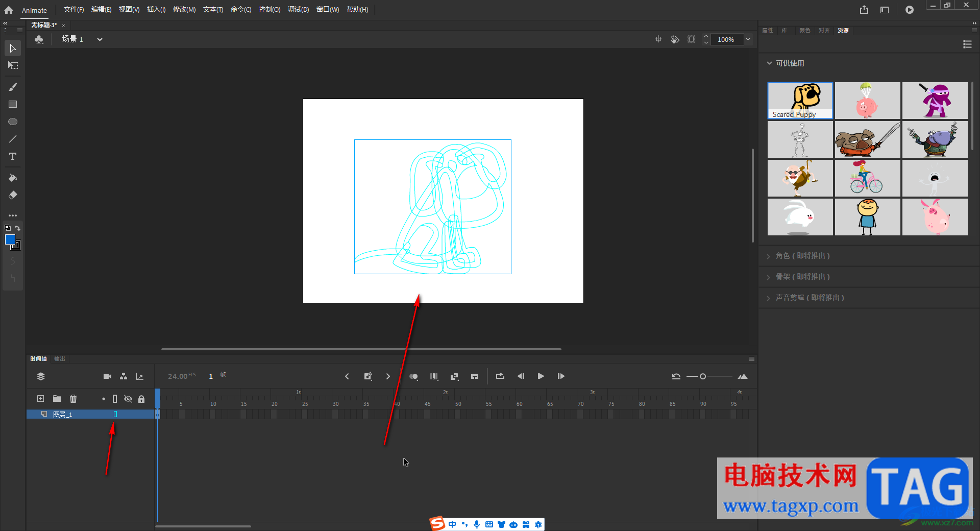980x531 pixels.
Task: Open the stage zoom 100% dropdown
Action: tap(748, 39)
